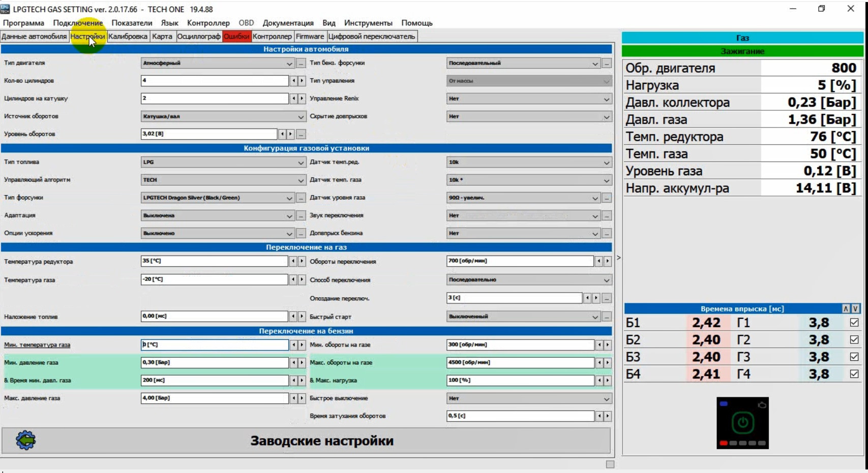Open the red Ошибки tab
The image size is (868, 473).
(x=236, y=36)
